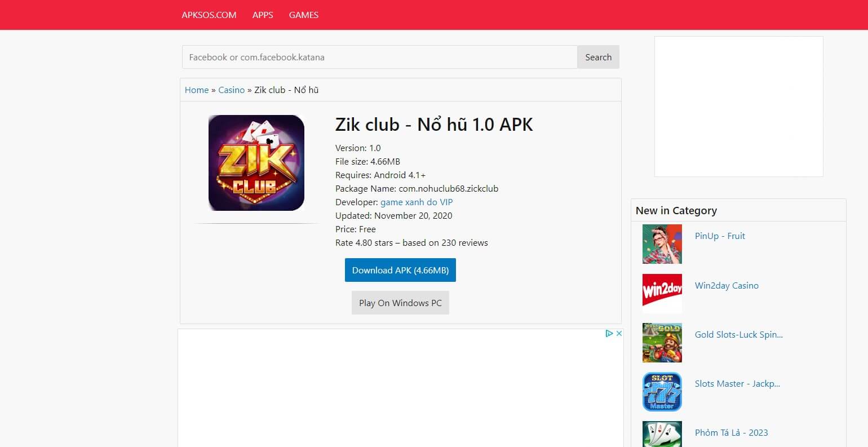Open the Phỏm Tá Lả - 2023 link
This screenshot has width=868, height=447.
pyautogui.click(x=731, y=433)
